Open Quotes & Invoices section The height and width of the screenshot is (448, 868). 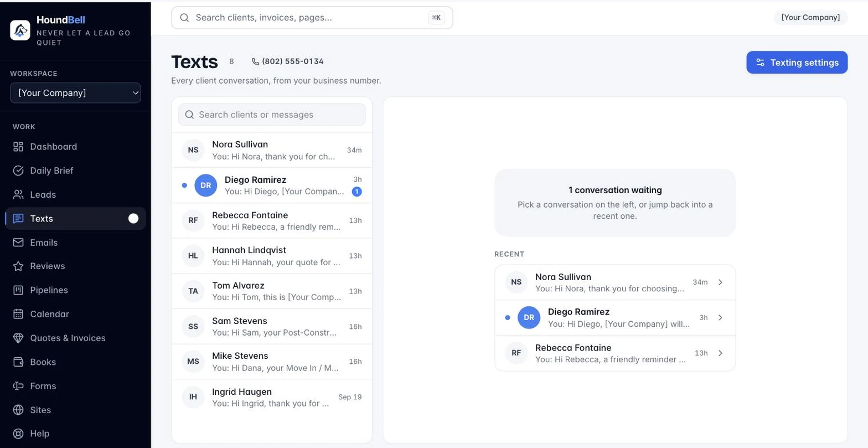[75, 338]
